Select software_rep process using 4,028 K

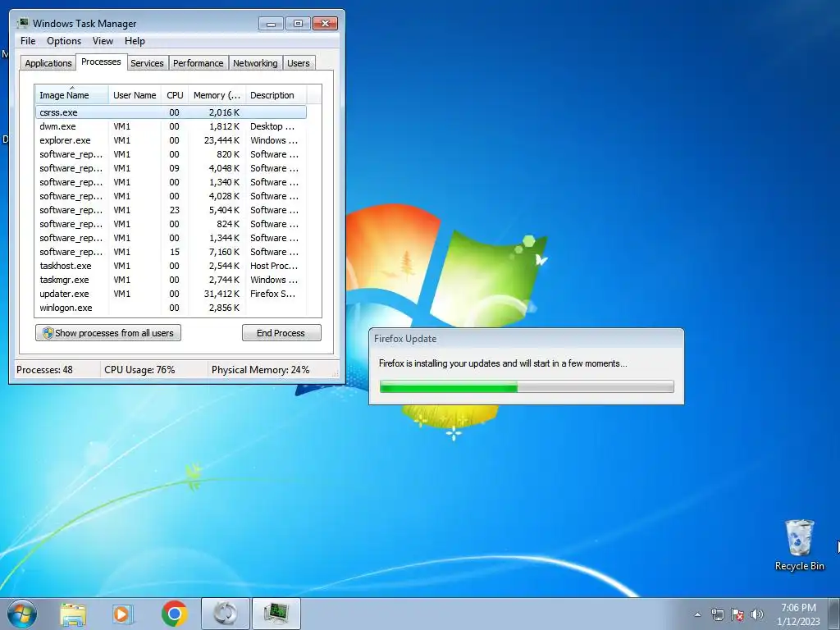171,196
